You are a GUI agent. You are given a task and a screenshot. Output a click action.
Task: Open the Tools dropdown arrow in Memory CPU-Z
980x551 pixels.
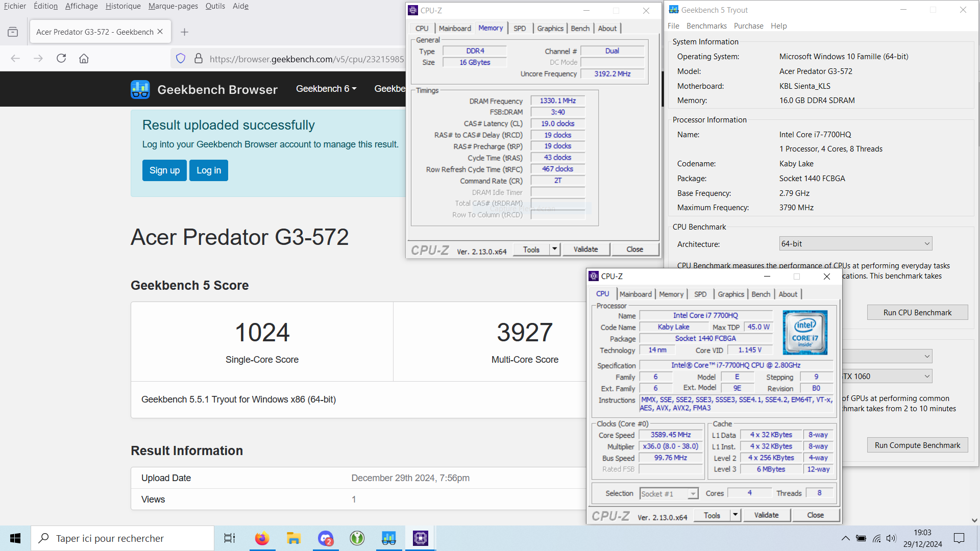[555, 249]
